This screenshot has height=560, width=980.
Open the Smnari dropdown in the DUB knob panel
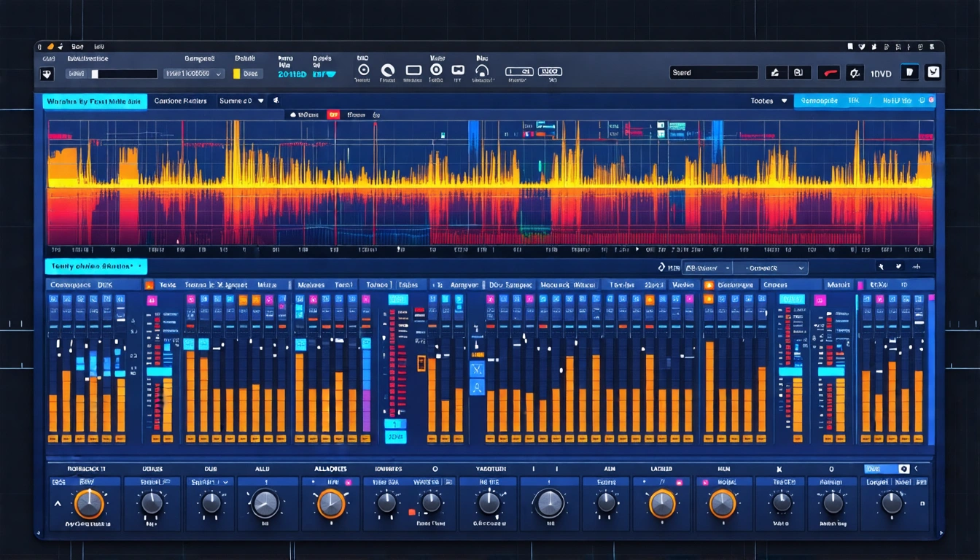click(x=210, y=482)
